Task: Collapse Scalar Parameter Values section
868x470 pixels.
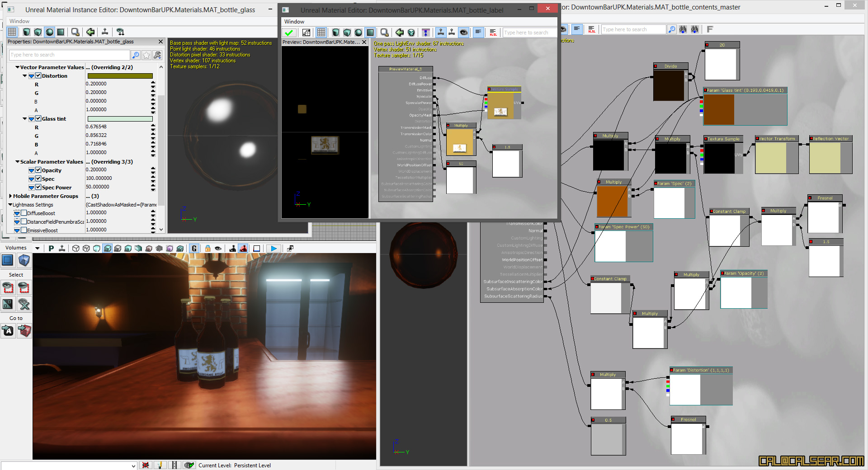Action: [17, 162]
